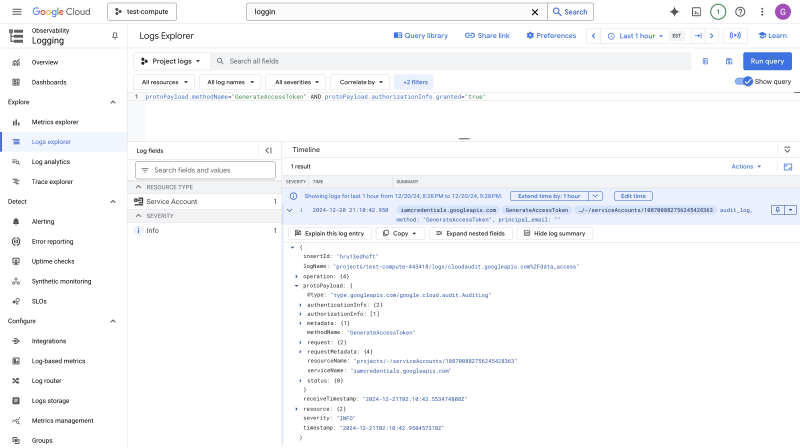Open the help question mark icon
The image size is (800, 448).
(740, 12)
